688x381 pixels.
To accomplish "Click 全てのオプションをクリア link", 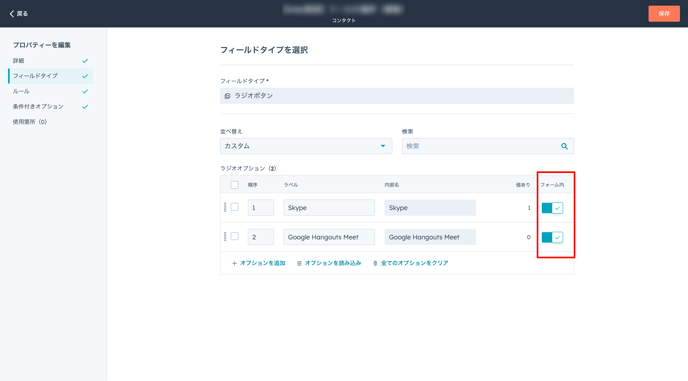I will point(410,263).
